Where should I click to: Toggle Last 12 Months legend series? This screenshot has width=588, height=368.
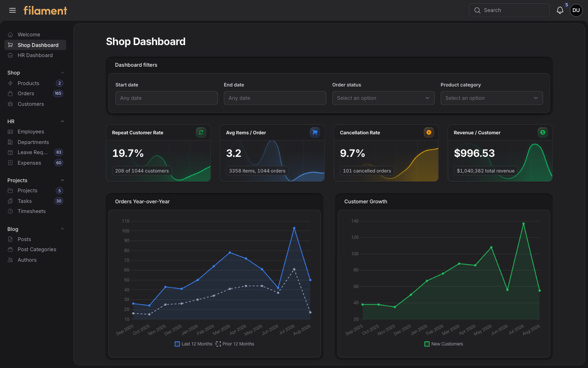(x=193, y=344)
